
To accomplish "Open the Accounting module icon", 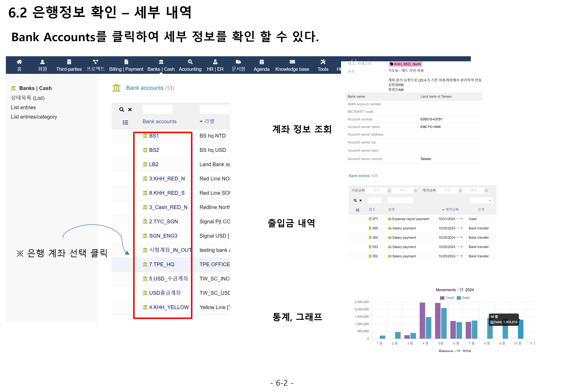I will click(190, 62).
